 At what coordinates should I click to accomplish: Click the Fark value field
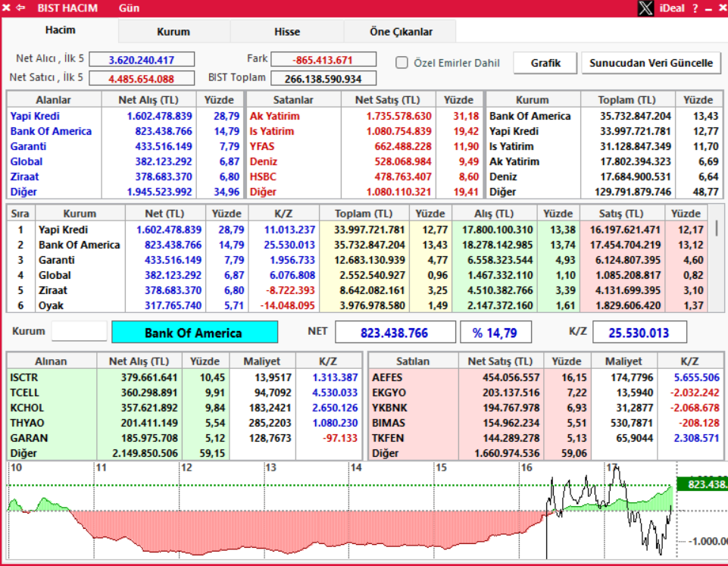tap(323, 59)
